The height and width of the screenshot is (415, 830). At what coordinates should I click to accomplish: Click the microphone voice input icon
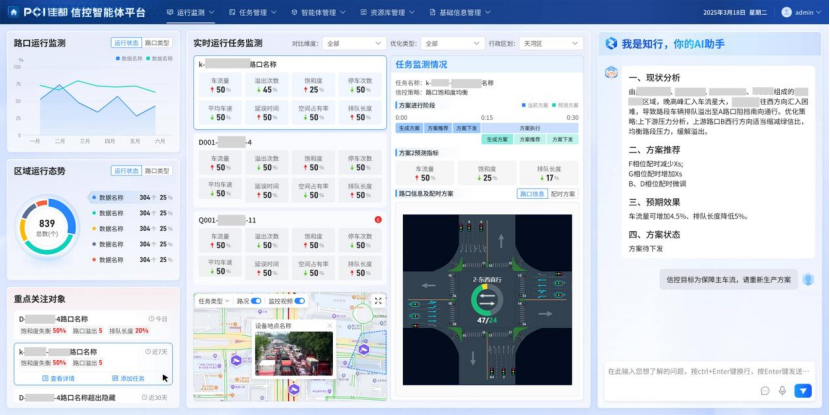point(783,391)
